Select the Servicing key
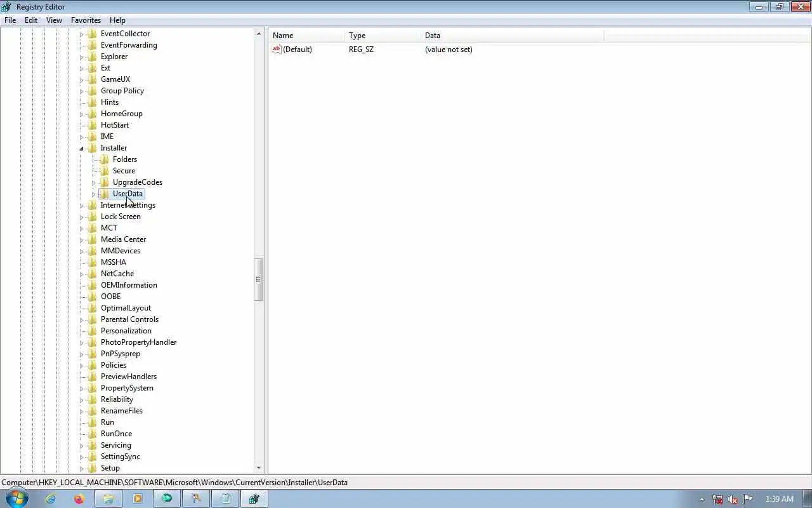The height and width of the screenshot is (508, 812). [115, 445]
